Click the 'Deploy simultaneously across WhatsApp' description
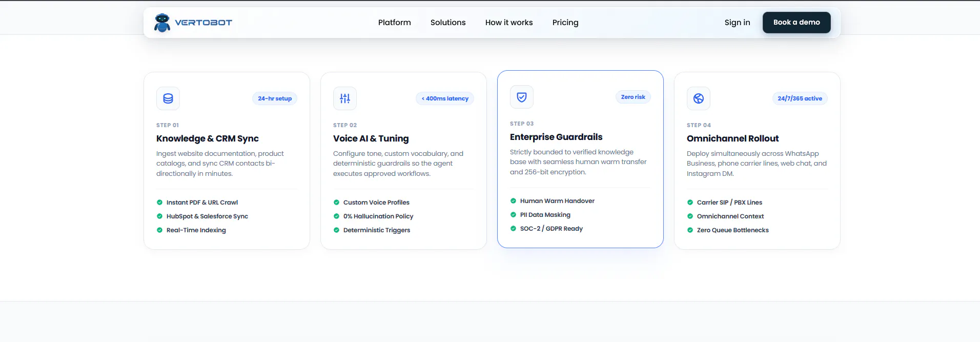This screenshot has width=980, height=342. (757, 164)
